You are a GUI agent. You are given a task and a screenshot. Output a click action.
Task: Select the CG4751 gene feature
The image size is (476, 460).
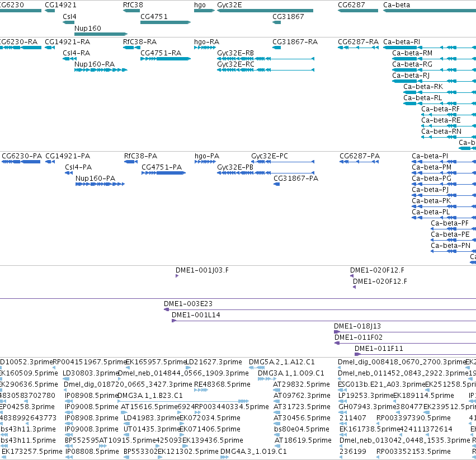[x=166, y=22]
